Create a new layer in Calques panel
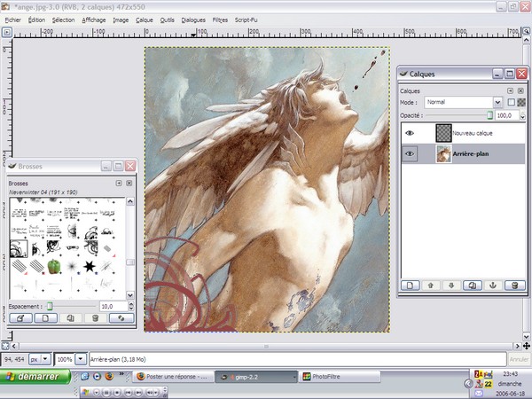532x399 pixels. (x=410, y=285)
